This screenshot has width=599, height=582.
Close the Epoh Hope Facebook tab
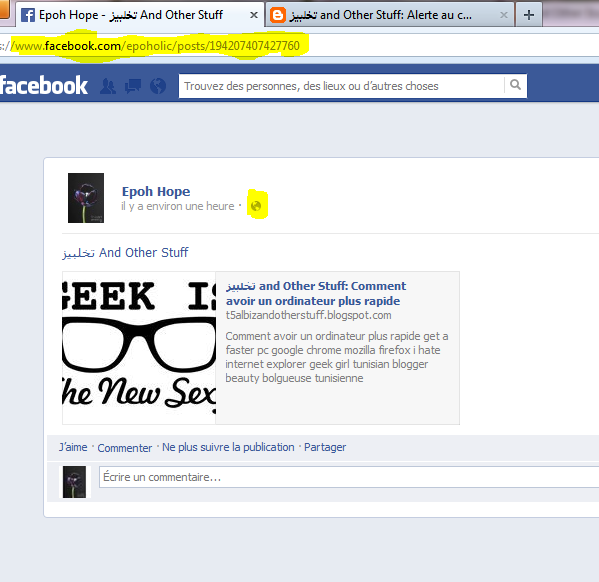pos(254,15)
